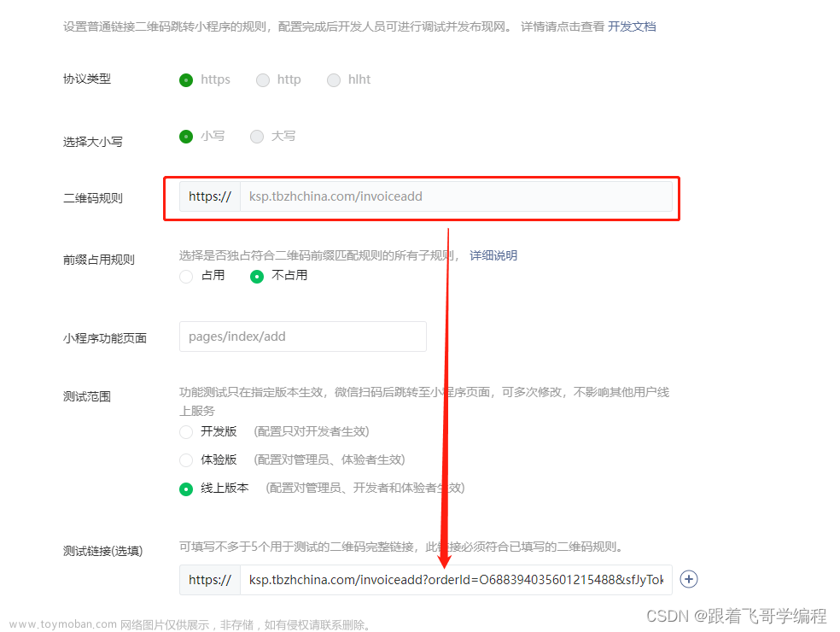Select the 开发版 test range

[186, 432]
